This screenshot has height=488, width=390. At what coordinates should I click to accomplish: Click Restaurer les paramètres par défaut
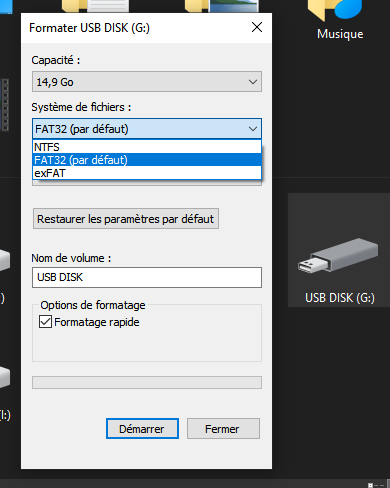(x=126, y=219)
